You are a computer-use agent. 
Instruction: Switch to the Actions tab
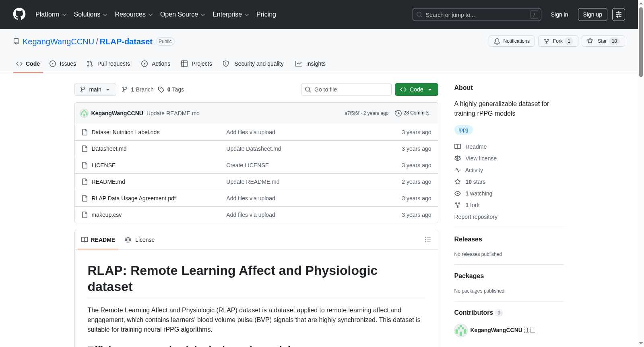pos(156,64)
